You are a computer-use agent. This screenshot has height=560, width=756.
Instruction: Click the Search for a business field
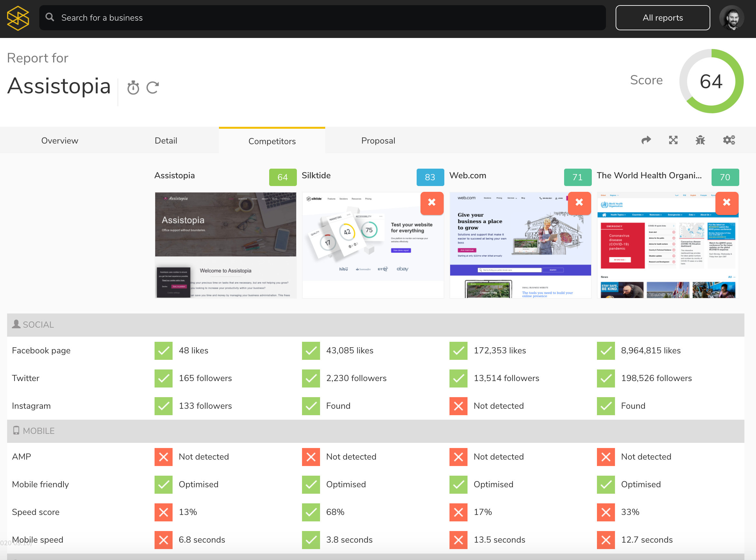point(322,18)
